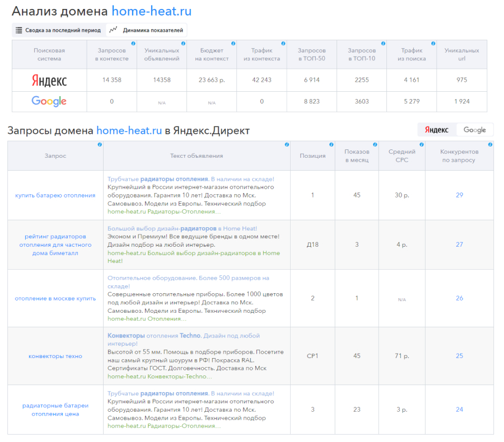The image size is (504, 442).
Task: Open competitors count 24 link
Action: pos(459,410)
